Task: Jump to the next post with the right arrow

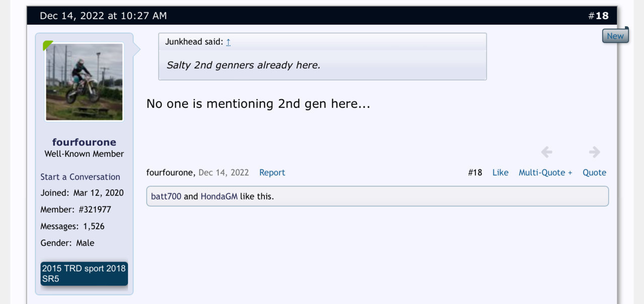Action: [x=594, y=152]
